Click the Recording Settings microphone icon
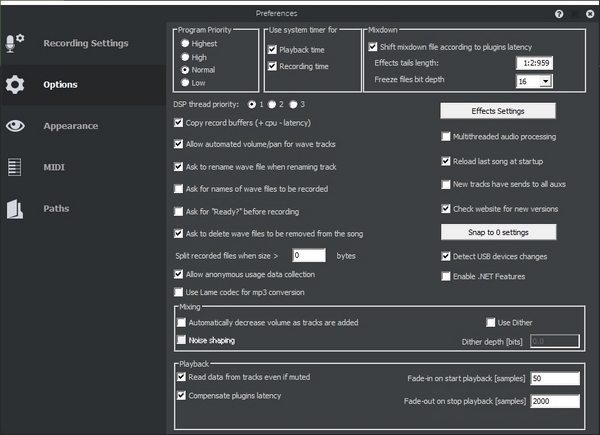 15,44
